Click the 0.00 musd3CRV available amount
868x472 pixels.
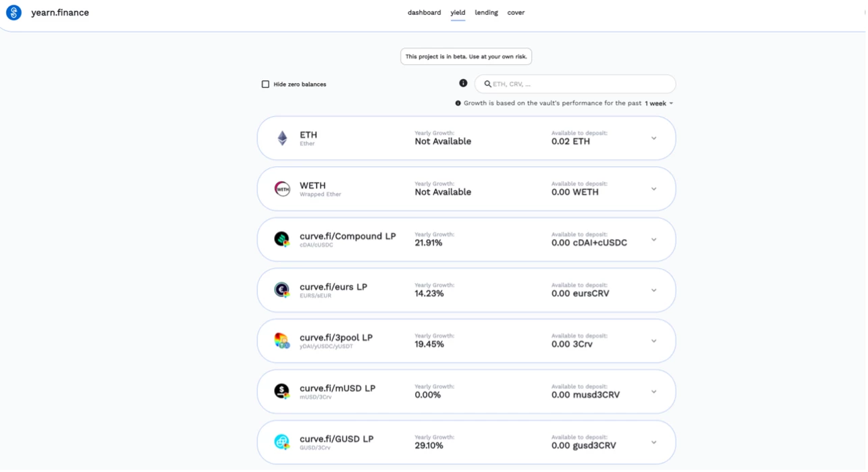pos(585,395)
